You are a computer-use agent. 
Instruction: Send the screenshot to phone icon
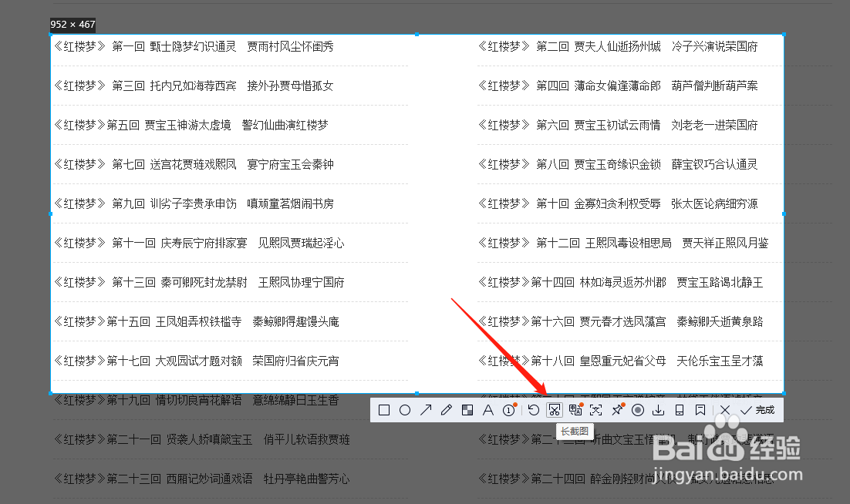coord(680,410)
